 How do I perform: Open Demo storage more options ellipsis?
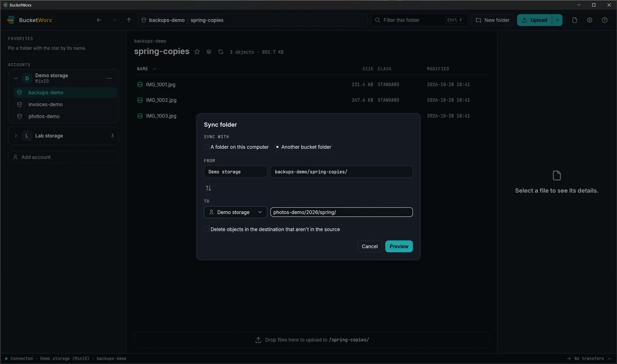click(x=109, y=78)
